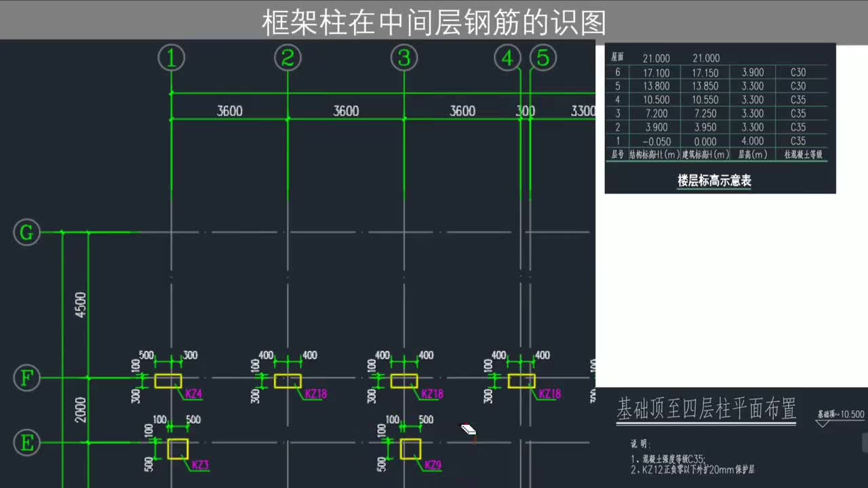
Task: Click the 说明 heading
Action: [x=640, y=445]
